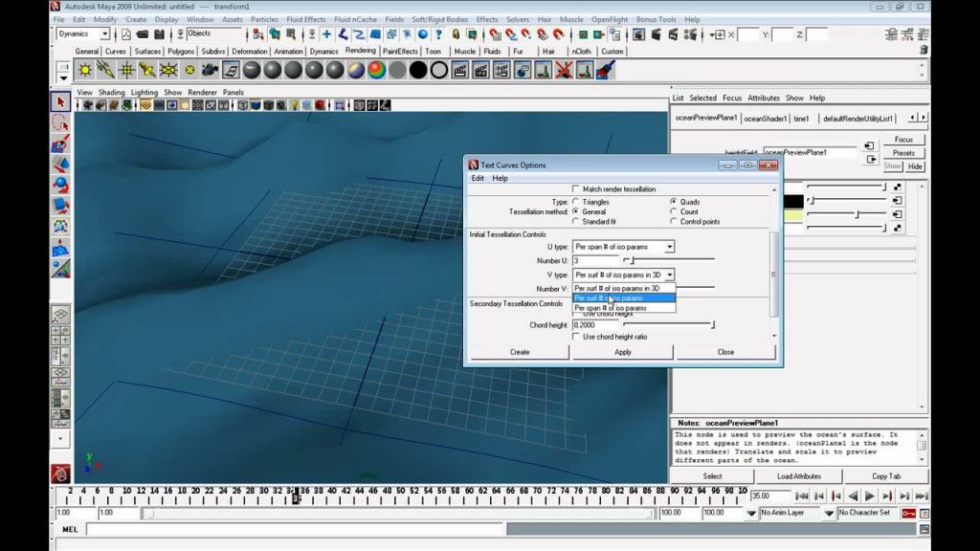
Task: Click the auto keyframe key icon
Action: pos(908,513)
